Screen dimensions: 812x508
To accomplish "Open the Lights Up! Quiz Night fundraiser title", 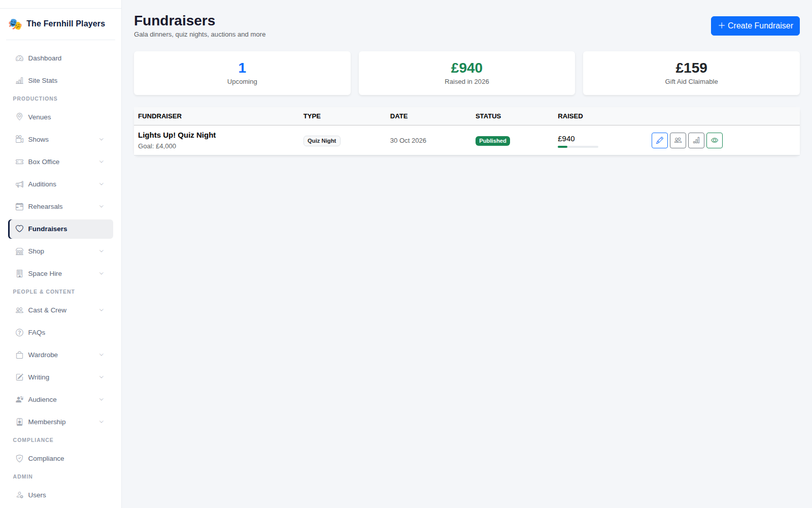I will pyautogui.click(x=177, y=135).
